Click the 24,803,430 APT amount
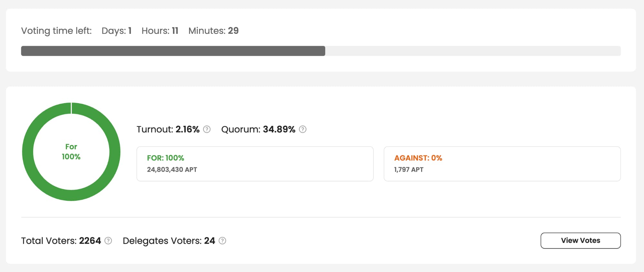The width and height of the screenshot is (644, 272). (x=172, y=170)
